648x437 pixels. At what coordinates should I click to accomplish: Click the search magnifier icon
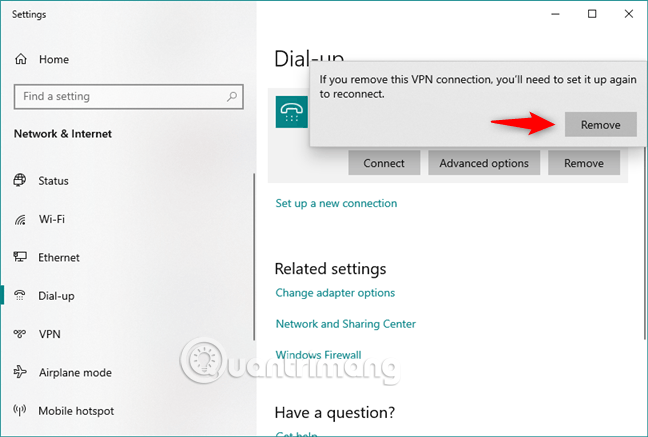pyautogui.click(x=231, y=97)
